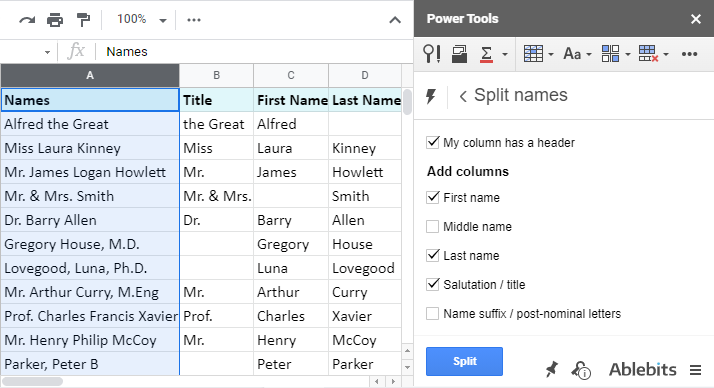The width and height of the screenshot is (714, 388).
Task: Select the paint format tool
Action: pos(83,20)
